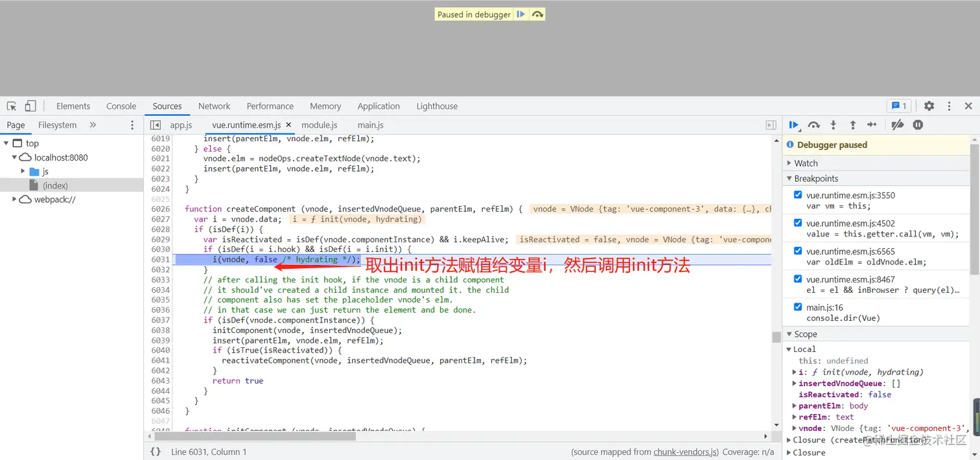
Task: Open the module.js file tab
Action: [x=320, y=125]
